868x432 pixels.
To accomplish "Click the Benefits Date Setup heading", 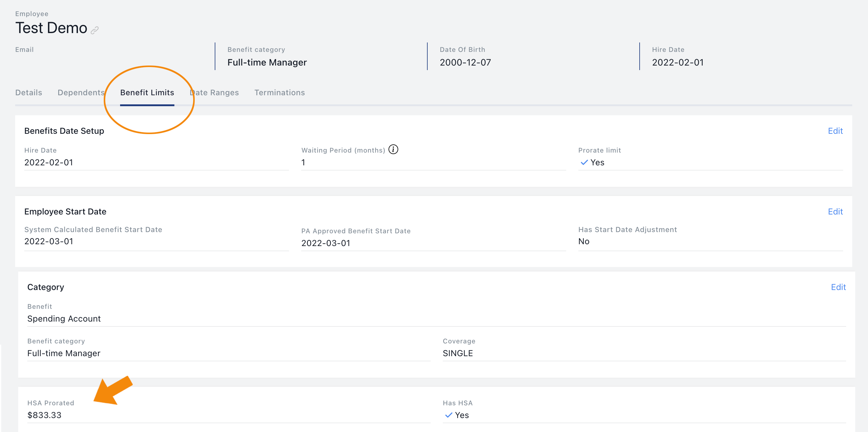I will [x=64, y=131].
